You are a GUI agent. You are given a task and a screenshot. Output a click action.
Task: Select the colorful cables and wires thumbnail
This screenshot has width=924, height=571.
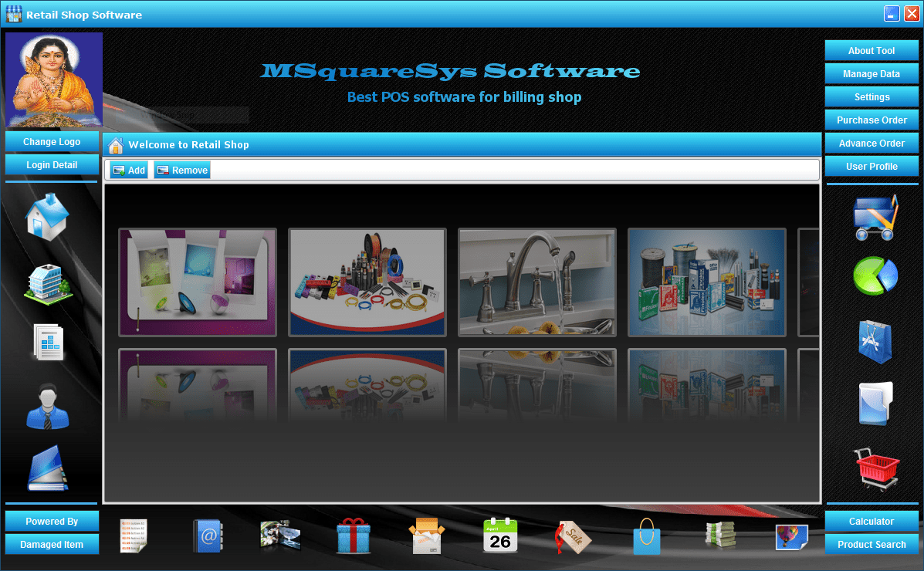coord(367,282)
